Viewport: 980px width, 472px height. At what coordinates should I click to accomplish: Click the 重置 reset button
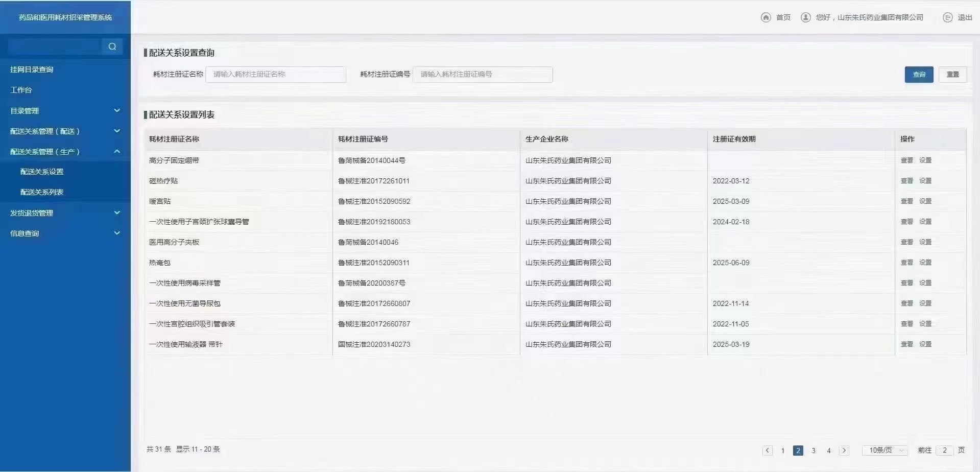click(x=952, y=75)
